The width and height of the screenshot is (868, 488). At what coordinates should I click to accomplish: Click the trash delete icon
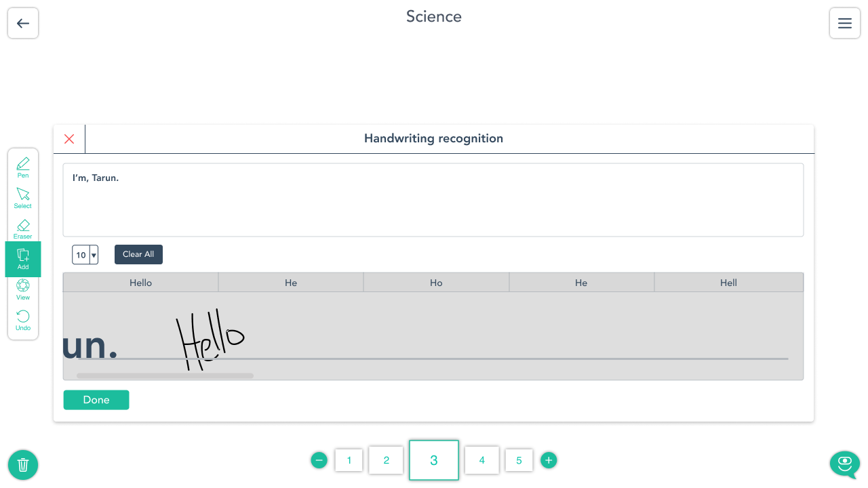pos(23,465)
